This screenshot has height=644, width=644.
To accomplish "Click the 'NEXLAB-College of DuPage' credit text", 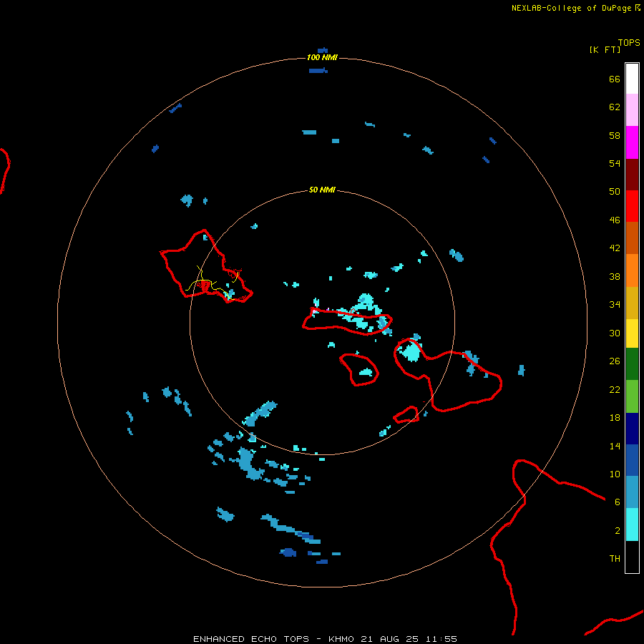I will pyautogui.click(x=571, y=8).
